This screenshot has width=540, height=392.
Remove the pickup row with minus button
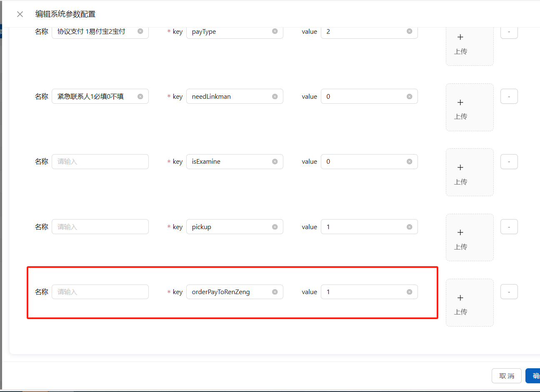pos(509,227)
